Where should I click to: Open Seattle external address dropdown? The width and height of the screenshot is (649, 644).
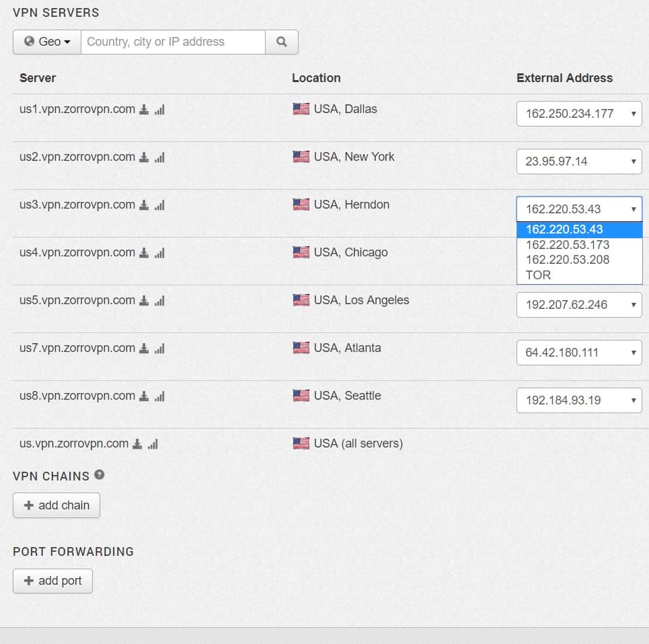579,400
